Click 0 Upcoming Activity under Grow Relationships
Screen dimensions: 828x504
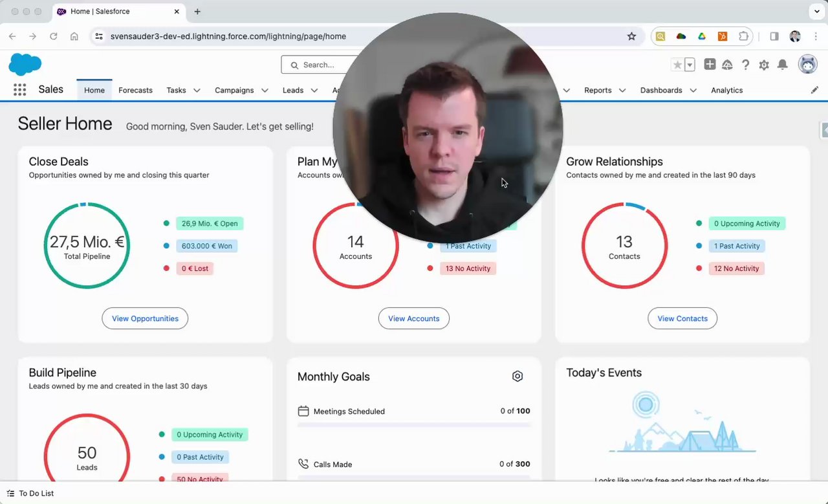pyautogui.click(x=747, y=223)
